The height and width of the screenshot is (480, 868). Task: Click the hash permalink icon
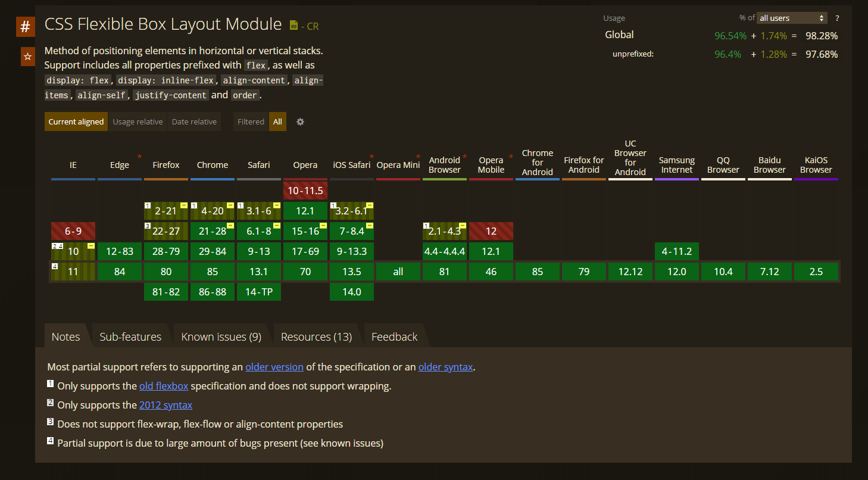[25, 27]
